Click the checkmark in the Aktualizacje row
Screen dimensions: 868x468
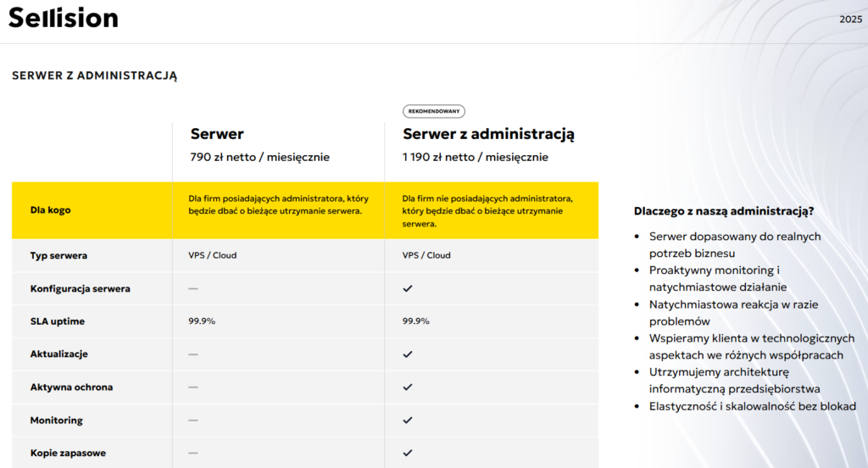coord(408,354)
